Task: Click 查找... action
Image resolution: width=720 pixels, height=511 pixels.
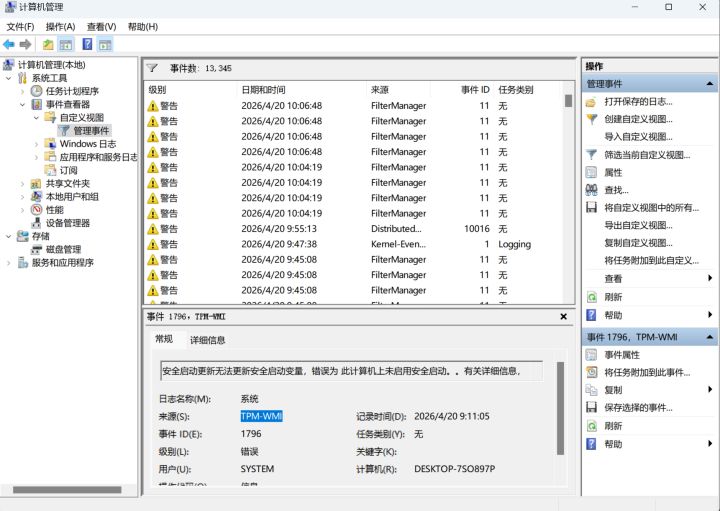Action: pos(616,190)
